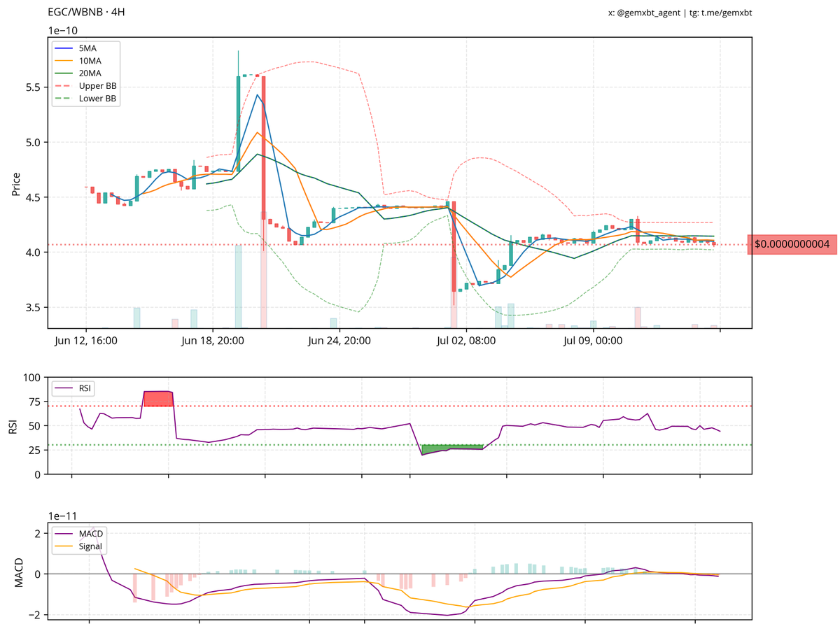The image size is (840, 631).
Task: Click the 100 tick on RSI axis
Action: coord(32,377)
